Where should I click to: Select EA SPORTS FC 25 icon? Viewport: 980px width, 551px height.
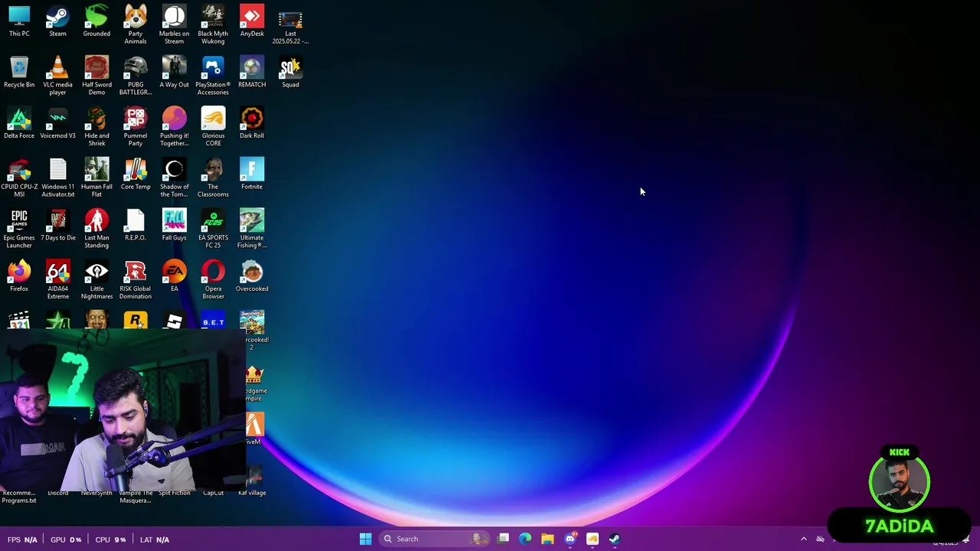pos(213,229)
